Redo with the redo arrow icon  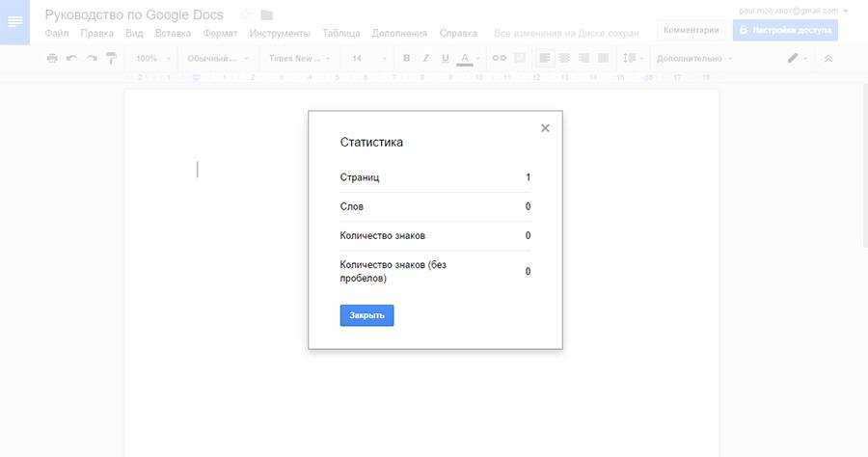click(92, 58)
